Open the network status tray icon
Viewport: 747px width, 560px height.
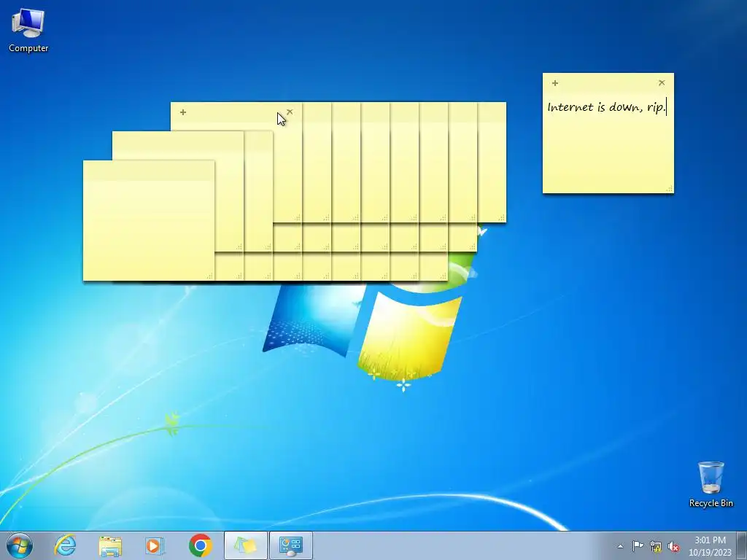pyautogui.click(x=656, y=547)
